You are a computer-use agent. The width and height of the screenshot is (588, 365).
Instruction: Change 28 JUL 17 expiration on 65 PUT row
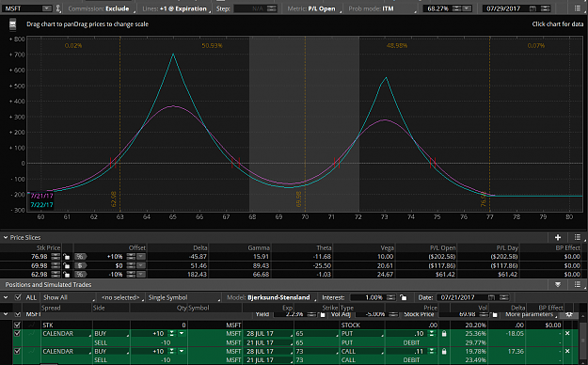(268, 334)
